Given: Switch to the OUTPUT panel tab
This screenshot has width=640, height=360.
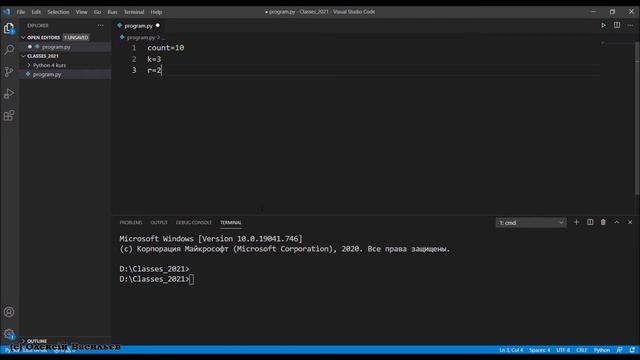Looking at the screenshot, I should click(159, 222).
